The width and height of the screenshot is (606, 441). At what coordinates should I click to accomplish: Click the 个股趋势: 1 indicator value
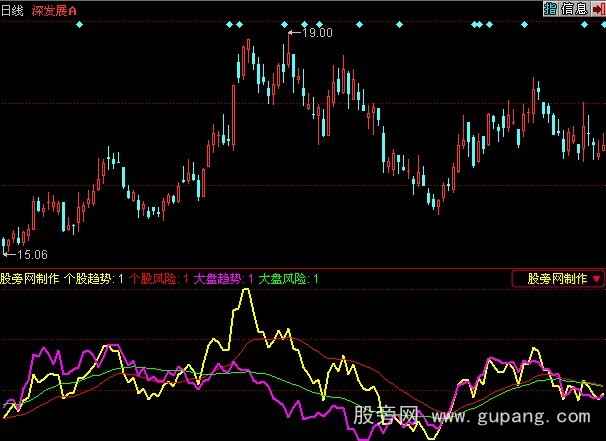tap(94, 279)
